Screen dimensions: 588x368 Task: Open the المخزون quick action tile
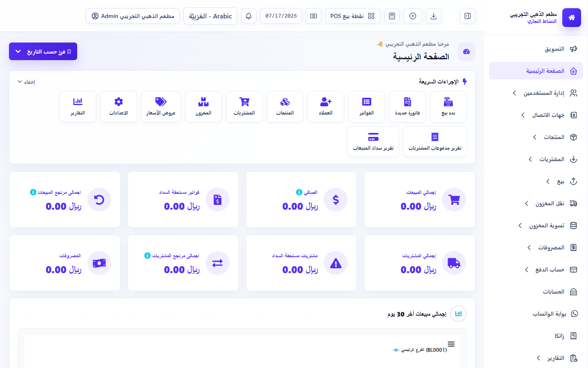pos(203,106)
